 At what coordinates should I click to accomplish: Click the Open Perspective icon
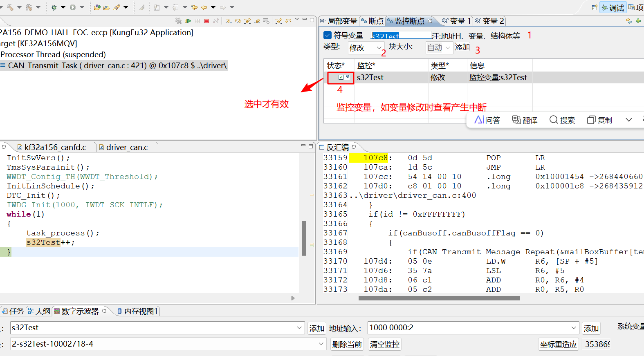click(x=595, y=7)
